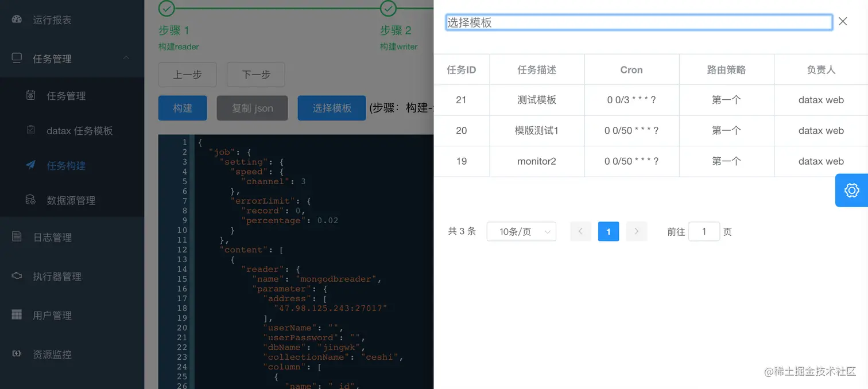
Task: Click the 执行器管理 icon in sidebar
Action: [x=17, y=276]
